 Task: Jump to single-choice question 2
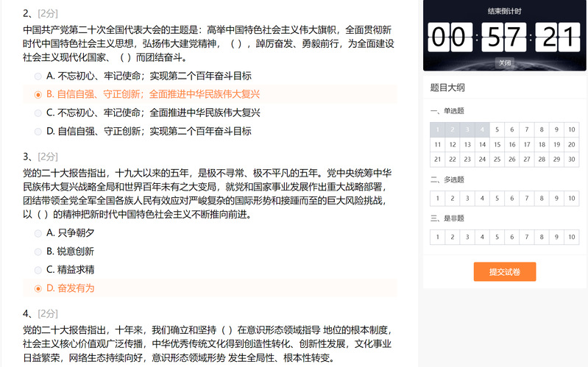(x=453, y=129)
